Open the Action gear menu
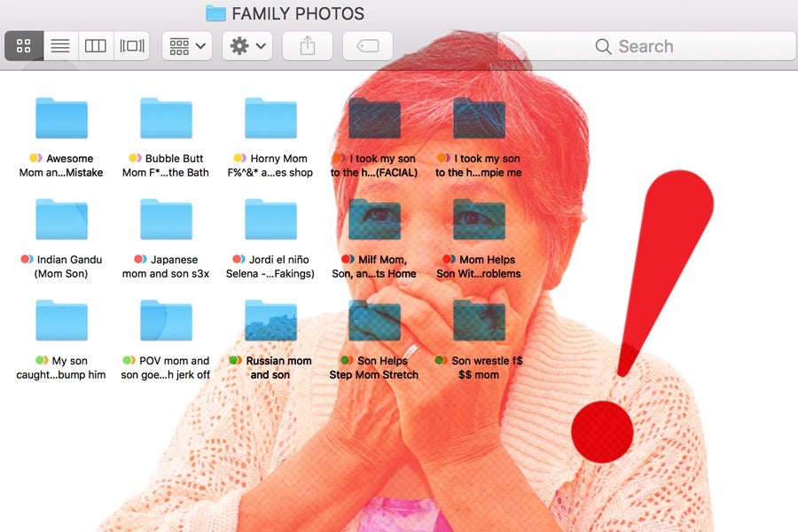The width and height of the screenshot is (798, 532). point(246,45)
